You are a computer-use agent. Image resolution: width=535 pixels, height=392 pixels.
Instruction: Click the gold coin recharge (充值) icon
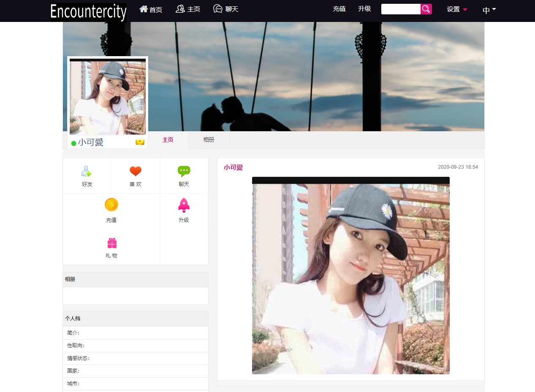111,205
